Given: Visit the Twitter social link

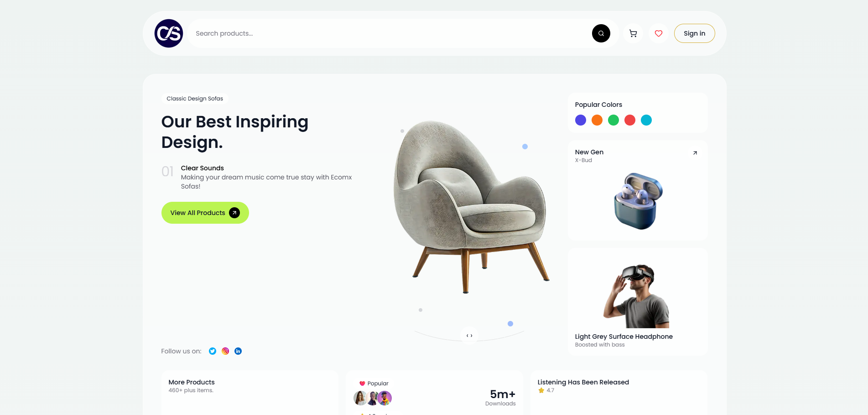Looking at the screenshot, I should point(213,351).
